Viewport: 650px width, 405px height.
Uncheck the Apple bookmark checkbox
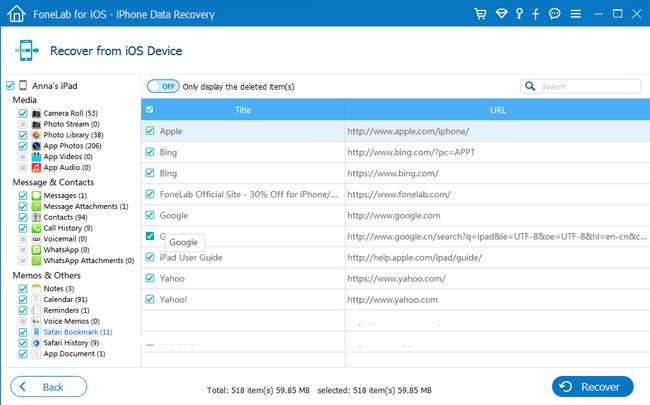tap(150, 131)
